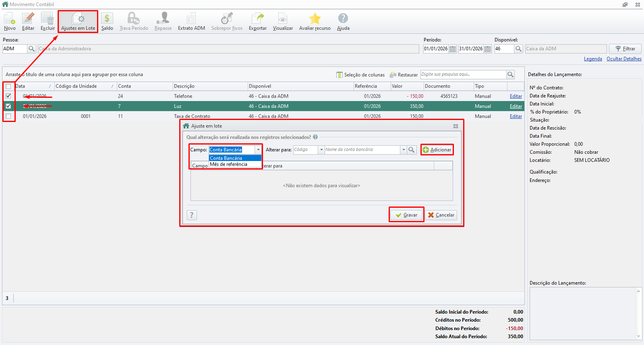Viewport: 644px width, 345px height.
Task: Check the Taxa de Contrato row checkbox
Action: [8, 116]
